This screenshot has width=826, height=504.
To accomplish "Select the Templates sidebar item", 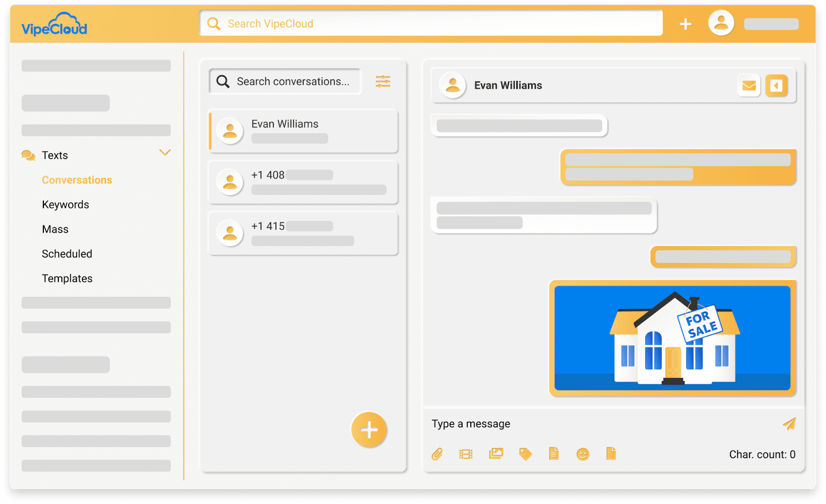I will point(67,278).
